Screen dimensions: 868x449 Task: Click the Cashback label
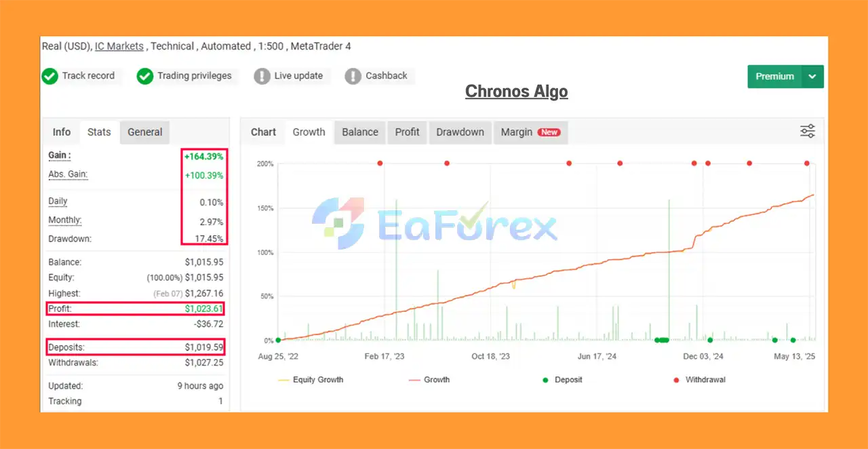click(387, 76)
